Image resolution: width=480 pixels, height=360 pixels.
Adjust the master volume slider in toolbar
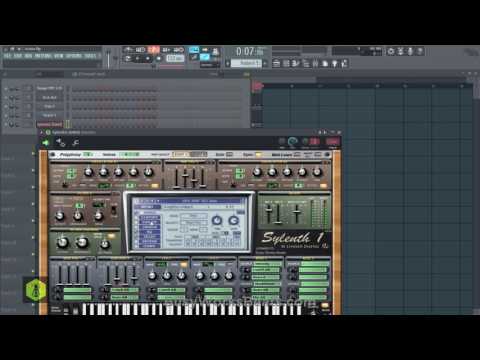click(x=108, y=58)
